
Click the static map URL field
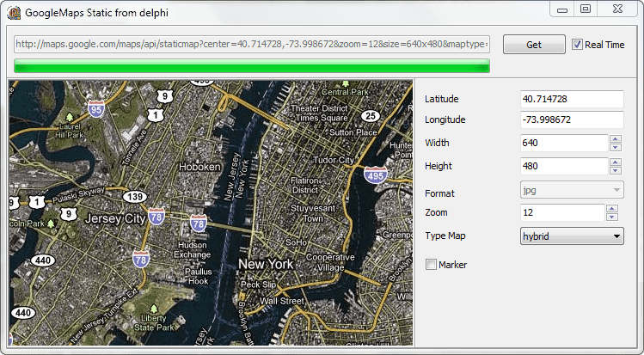[x=252, y=45]
